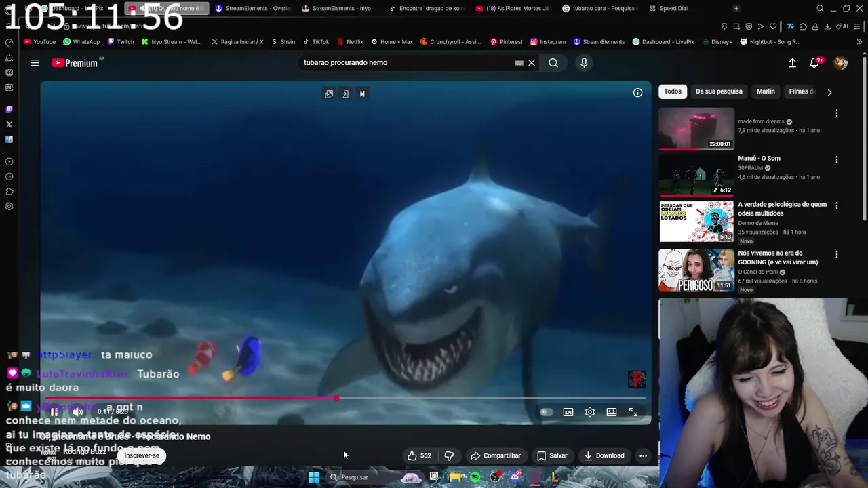Show video info card icon
868x488 pixels.
[x=637, y=93]
